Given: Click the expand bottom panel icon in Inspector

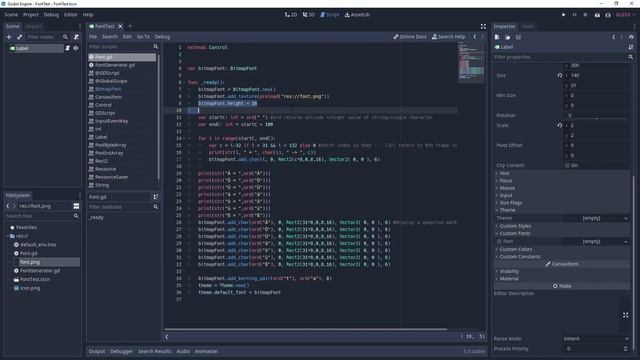Looking at the screenshot, I should (625, 315).
